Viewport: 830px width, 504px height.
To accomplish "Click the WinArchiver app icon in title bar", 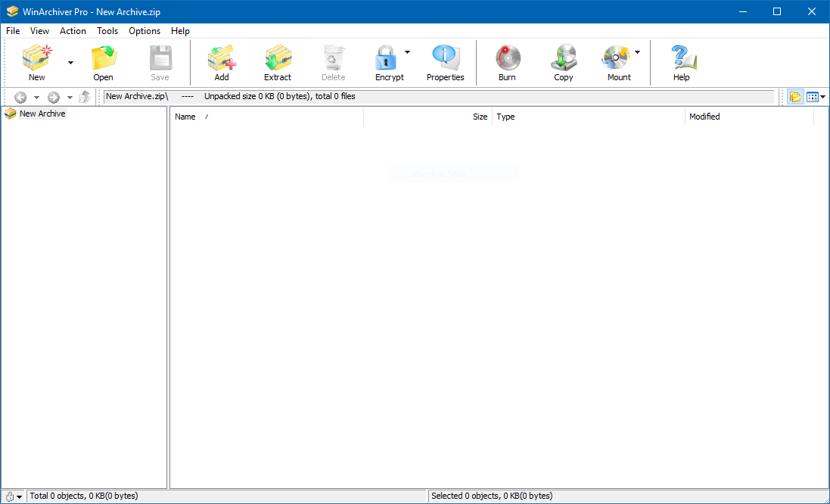I will pos(12,11).
